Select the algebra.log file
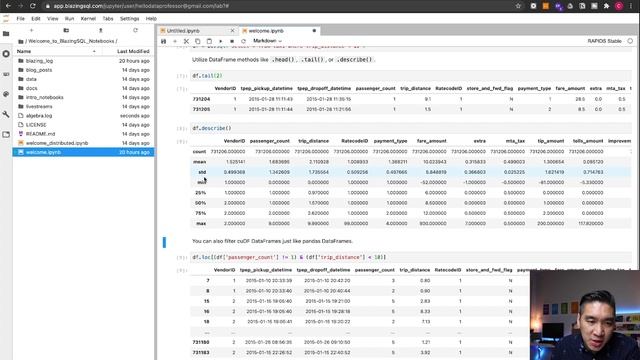Screen dimensions: 640x360 click(x=83, y=116)
